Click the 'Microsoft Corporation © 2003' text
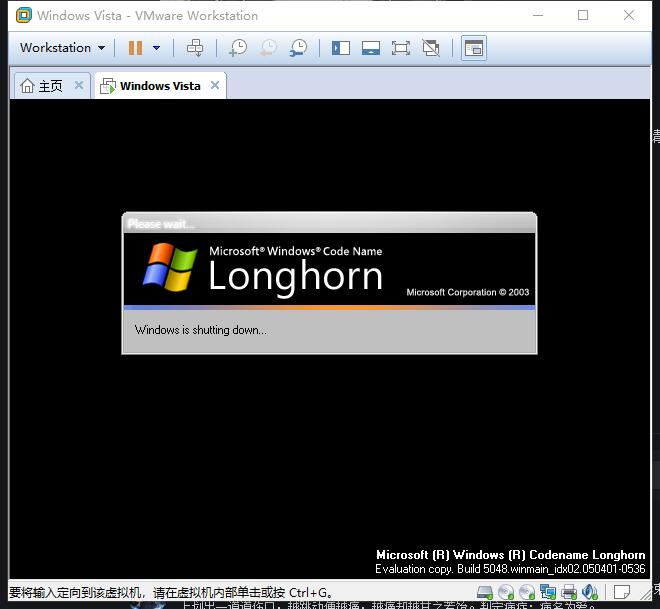The height and width of the screenshot is (609, 660). coord(468,292)
